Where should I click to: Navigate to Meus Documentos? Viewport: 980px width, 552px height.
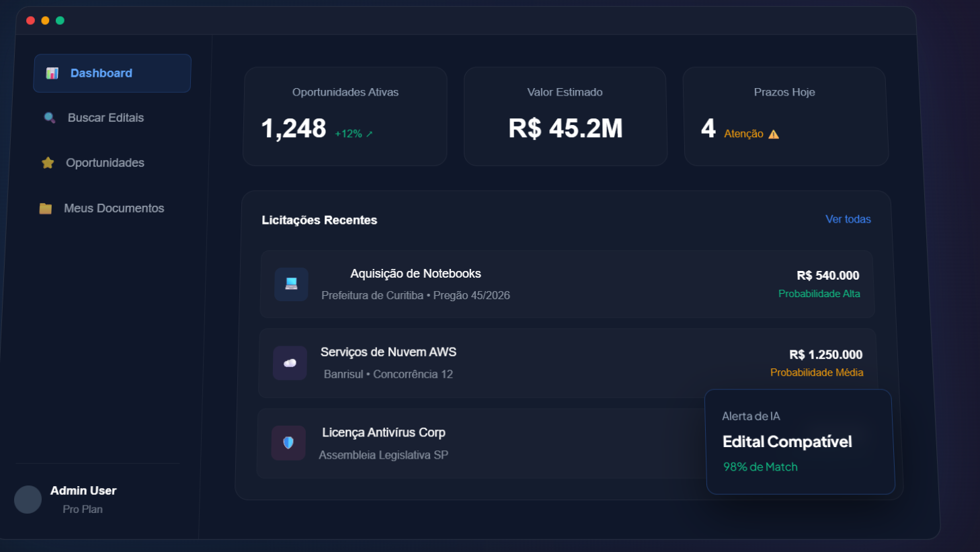click(x=114, y=208)
